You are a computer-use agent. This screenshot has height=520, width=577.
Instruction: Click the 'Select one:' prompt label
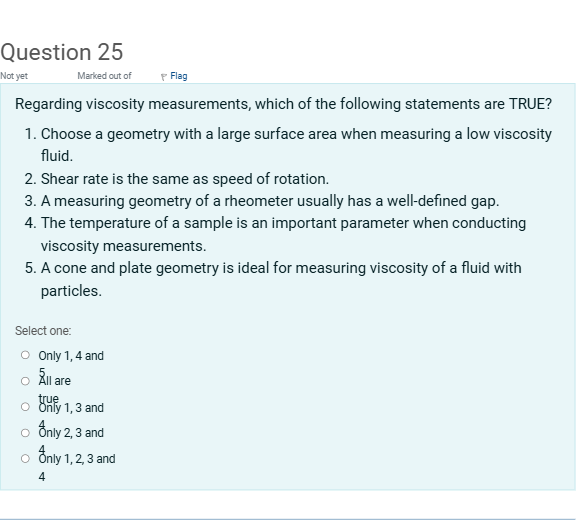tap(43, 330)
